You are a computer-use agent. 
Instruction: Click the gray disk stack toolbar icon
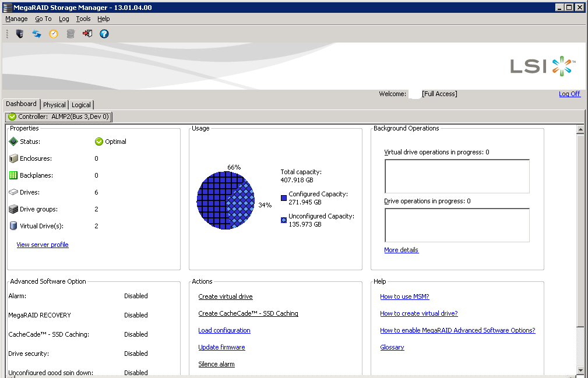71,34
